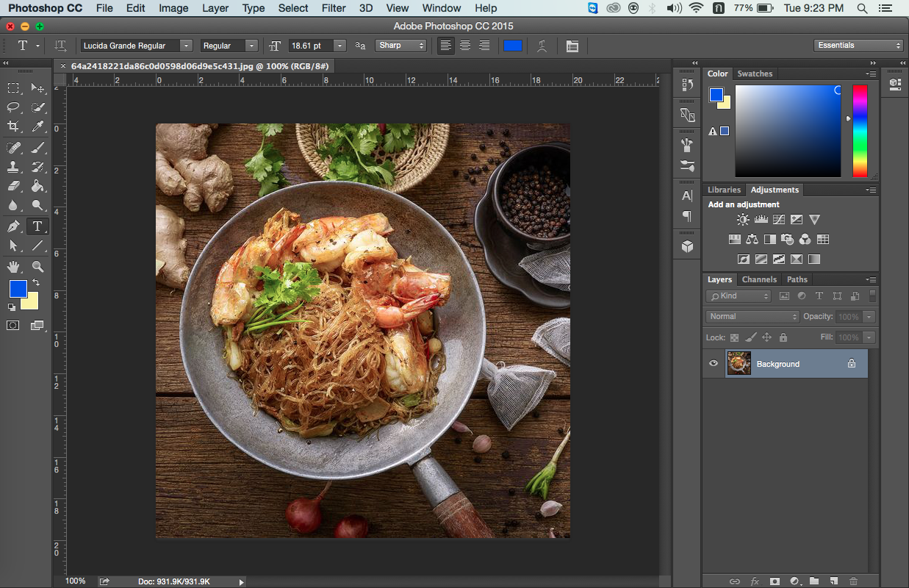Add Brightness/Contrast adjustment
Viewport: 909px width, 588px height.
point(743,220)
